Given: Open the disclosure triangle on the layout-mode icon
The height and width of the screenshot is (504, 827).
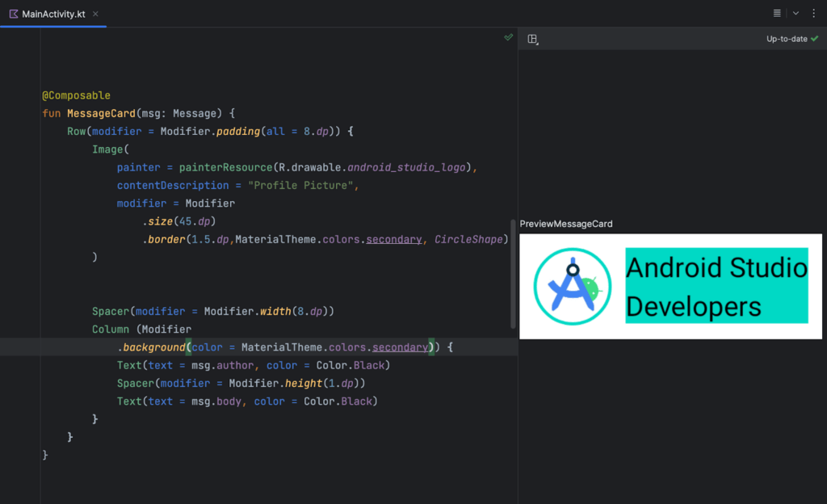Looking at the screenshot, I should 538,44.
